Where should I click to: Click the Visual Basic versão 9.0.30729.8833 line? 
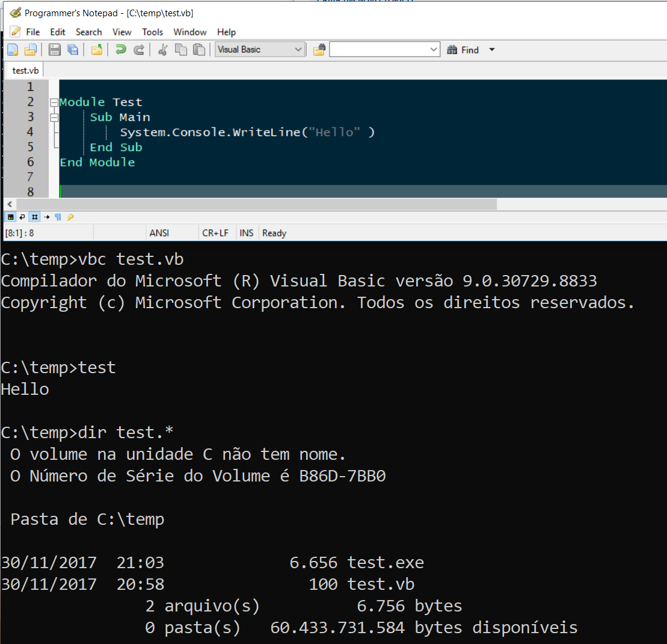[299, 281]
